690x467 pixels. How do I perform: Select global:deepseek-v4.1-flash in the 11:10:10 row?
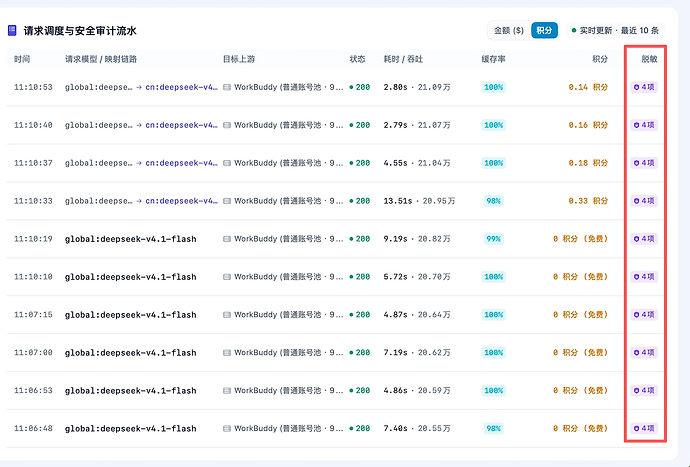(130, 277)
